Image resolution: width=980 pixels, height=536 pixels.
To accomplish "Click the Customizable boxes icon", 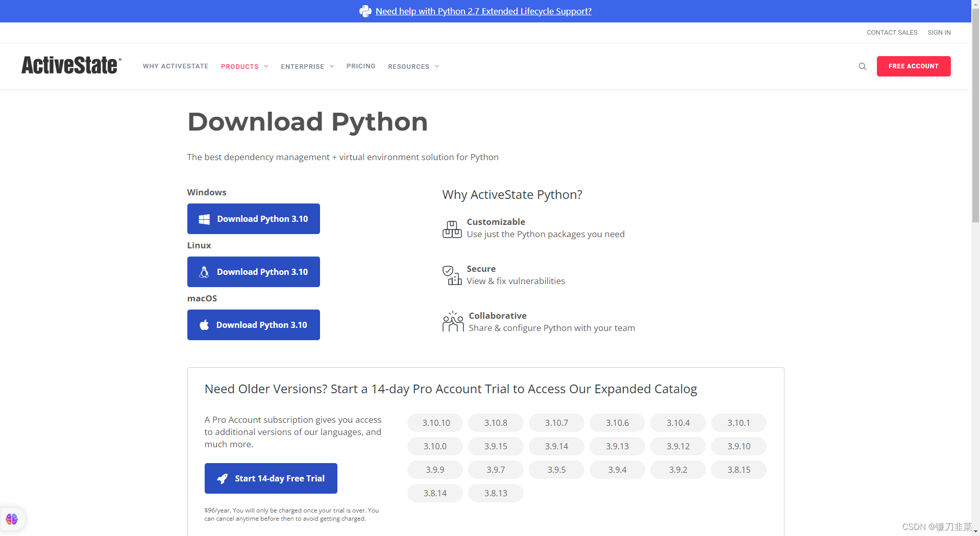I will 452,229.
